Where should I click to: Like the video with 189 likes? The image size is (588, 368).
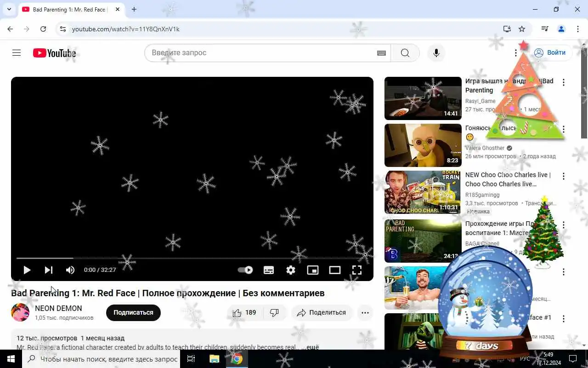coord(244,313)
